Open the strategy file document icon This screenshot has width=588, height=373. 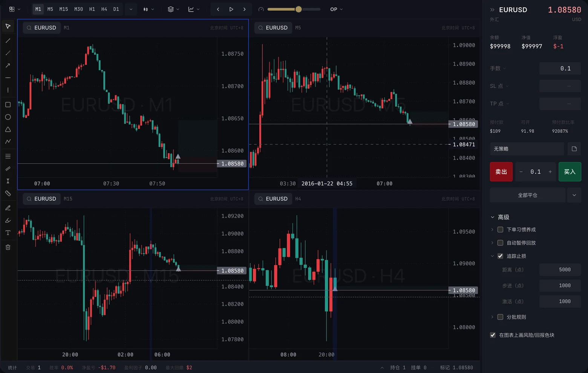point(574,149)
